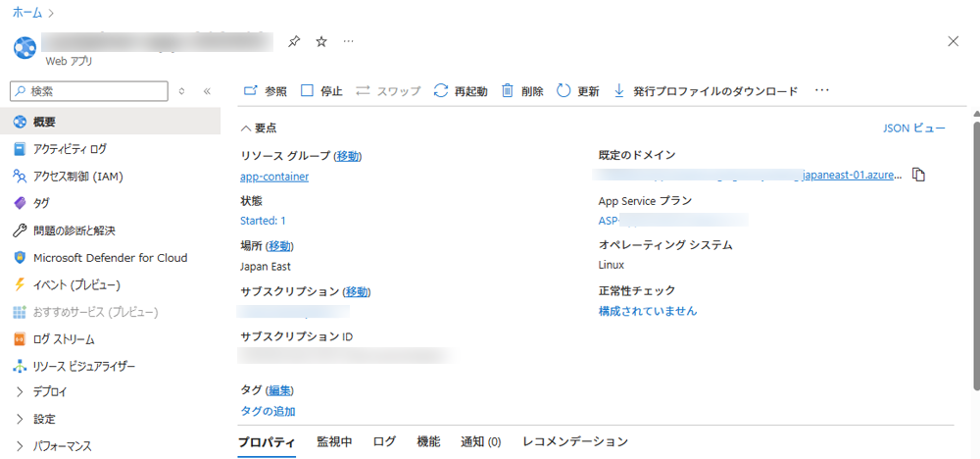Click 構成されていません health check link
The height and width of the screenshot is (459, 980).
648,311
